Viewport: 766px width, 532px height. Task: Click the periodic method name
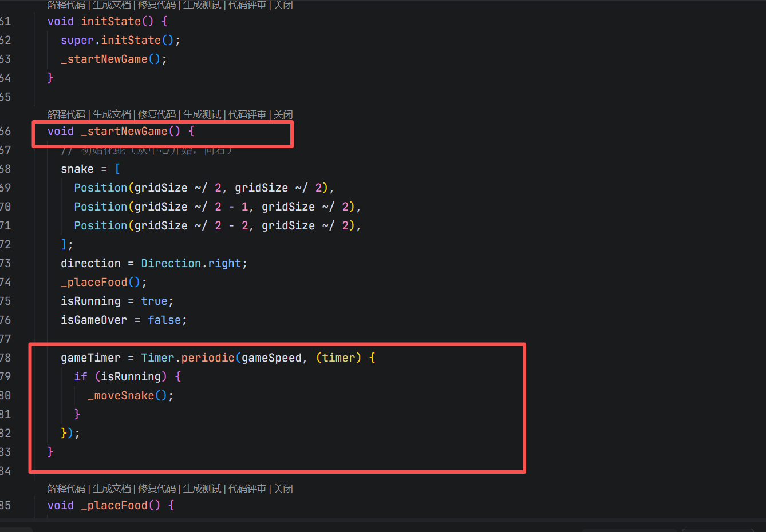208,358
